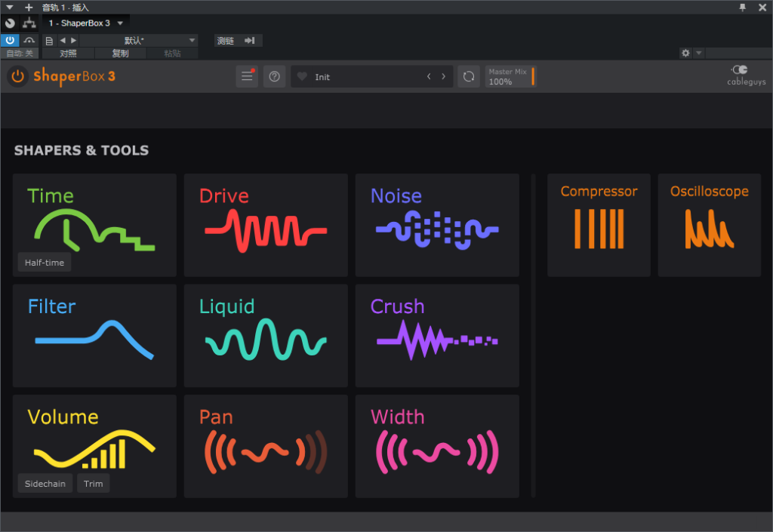Select previous host preset triangle

coord(63,41)
